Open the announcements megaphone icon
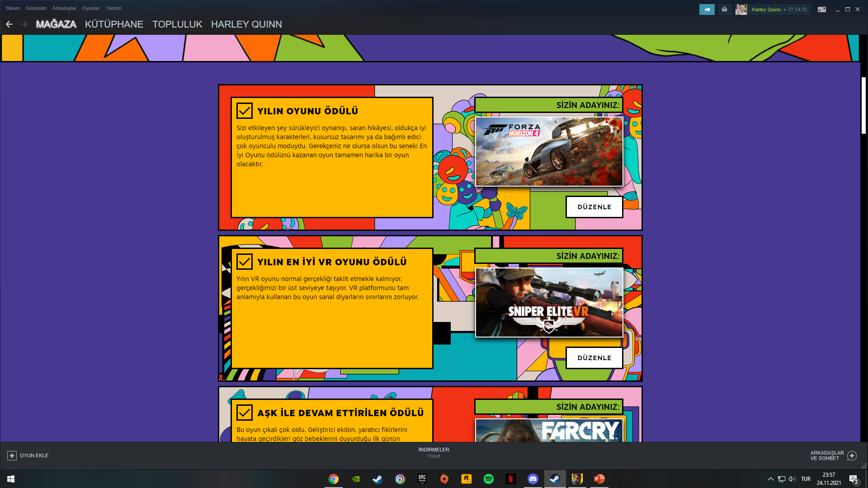The width and height of the screenshot is (868, 488). (x=707, y=9)
